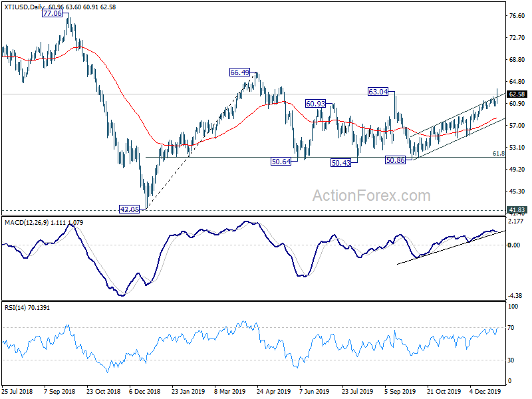
Task: Click the 8 Mar 2019 date label
Action: (x=229, y=391)
